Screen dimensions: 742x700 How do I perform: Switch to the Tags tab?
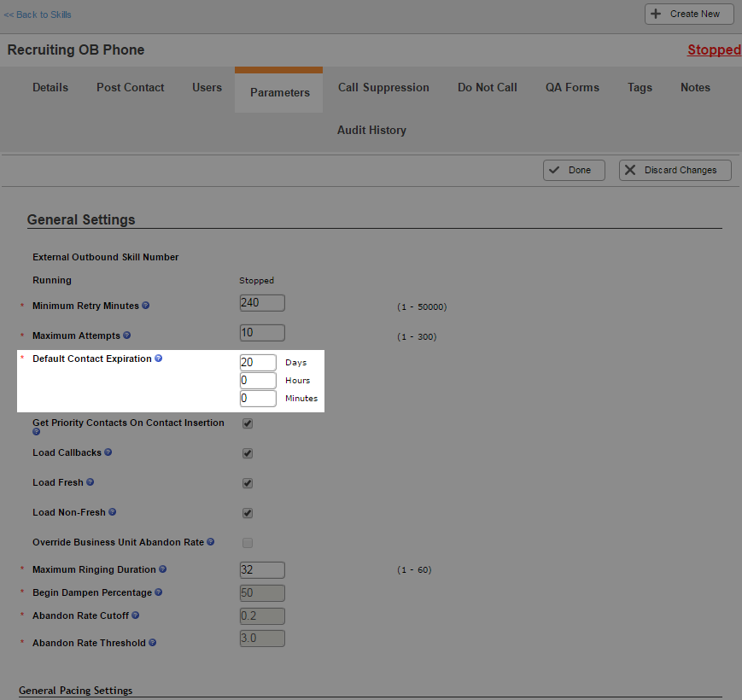640,87
